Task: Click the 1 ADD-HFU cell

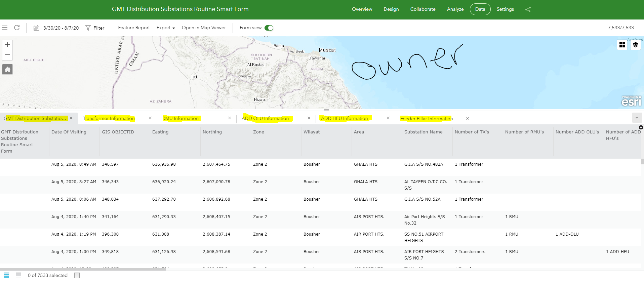Action: pyautogui.click(x=617, y=252)
